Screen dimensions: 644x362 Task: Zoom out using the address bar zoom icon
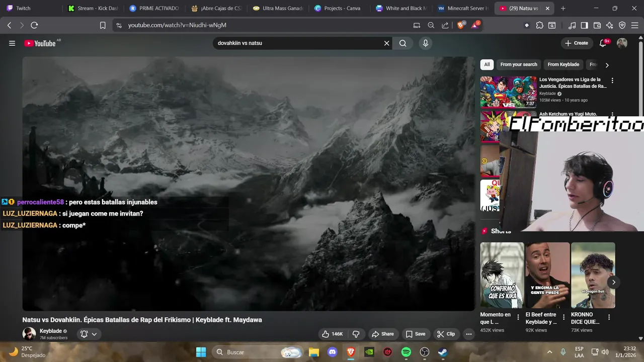[x=431, y=25]
